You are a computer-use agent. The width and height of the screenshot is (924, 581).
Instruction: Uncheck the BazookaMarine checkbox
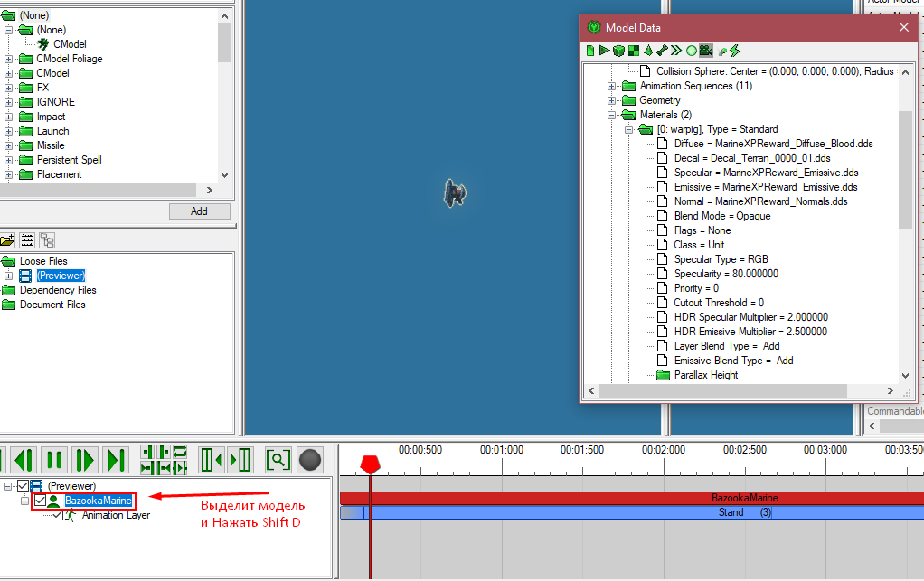[x=40, y=501]
